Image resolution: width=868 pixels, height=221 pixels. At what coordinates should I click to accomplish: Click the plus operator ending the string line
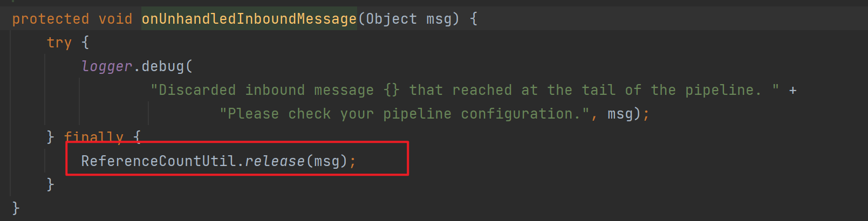click(792, 90)
